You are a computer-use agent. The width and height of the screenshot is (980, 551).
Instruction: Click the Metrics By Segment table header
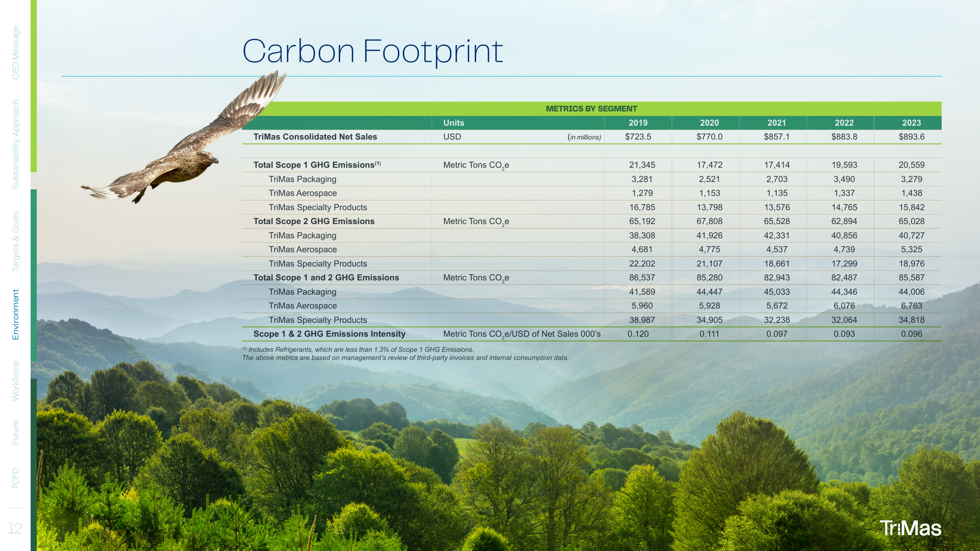click(x=591, y=109)
